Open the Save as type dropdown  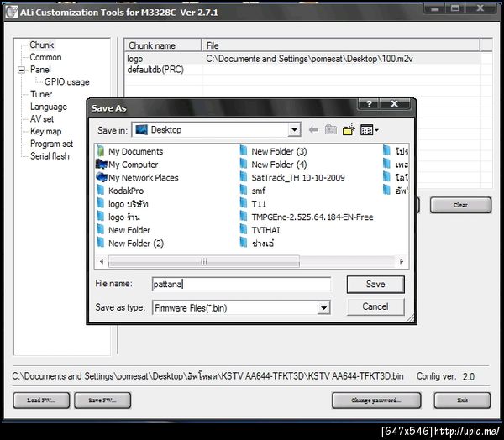(323, 308)
